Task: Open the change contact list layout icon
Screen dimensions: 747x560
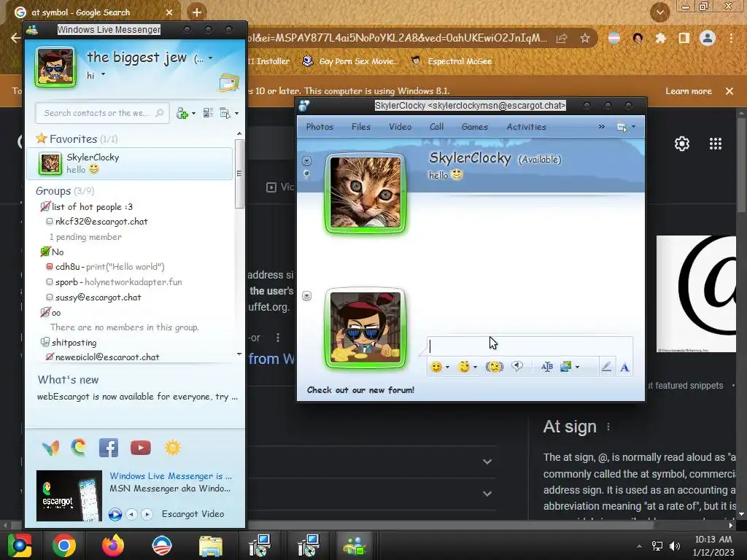Action: [x=208, y=113]
